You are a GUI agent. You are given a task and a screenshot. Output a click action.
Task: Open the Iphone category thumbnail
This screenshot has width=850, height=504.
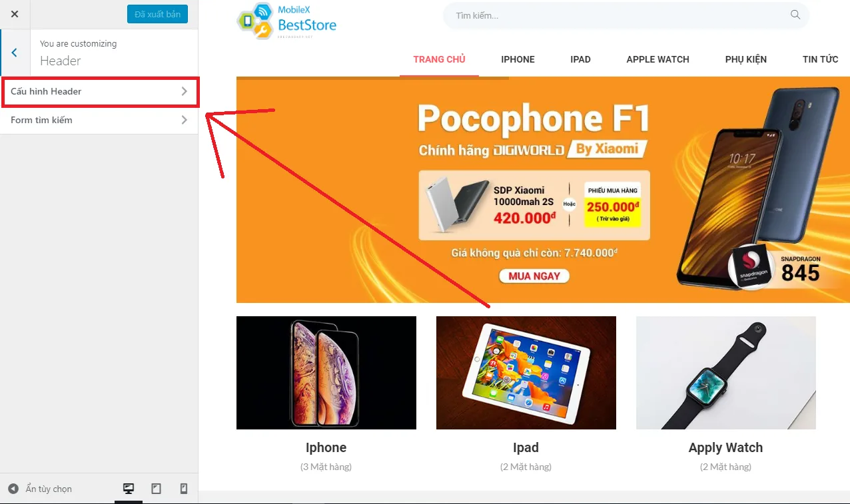pyautogui.click(x=326, y=373)
